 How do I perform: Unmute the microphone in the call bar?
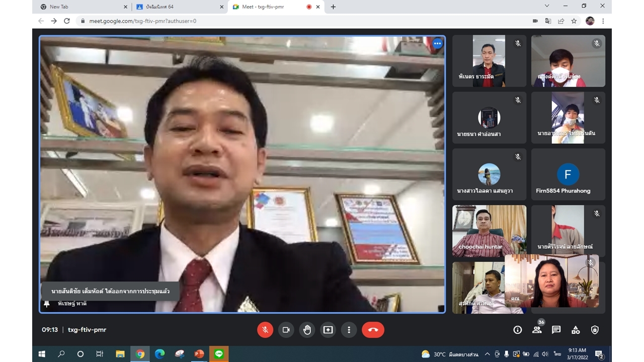click(265, 330)
